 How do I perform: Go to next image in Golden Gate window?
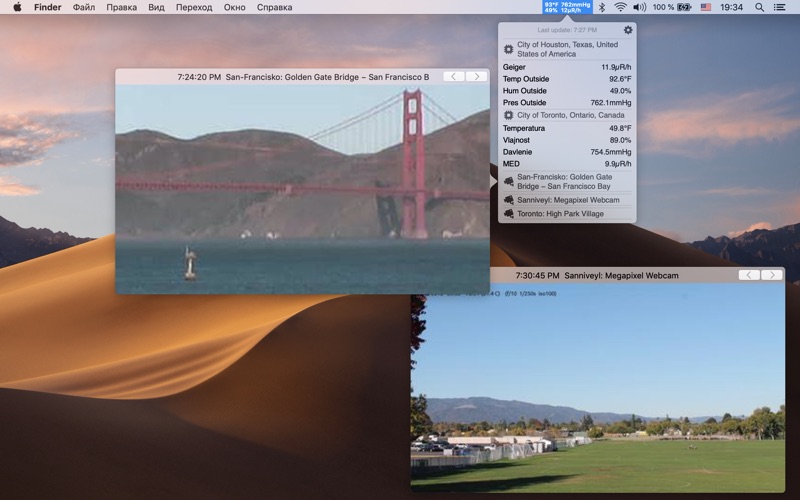tap(476, 77)
